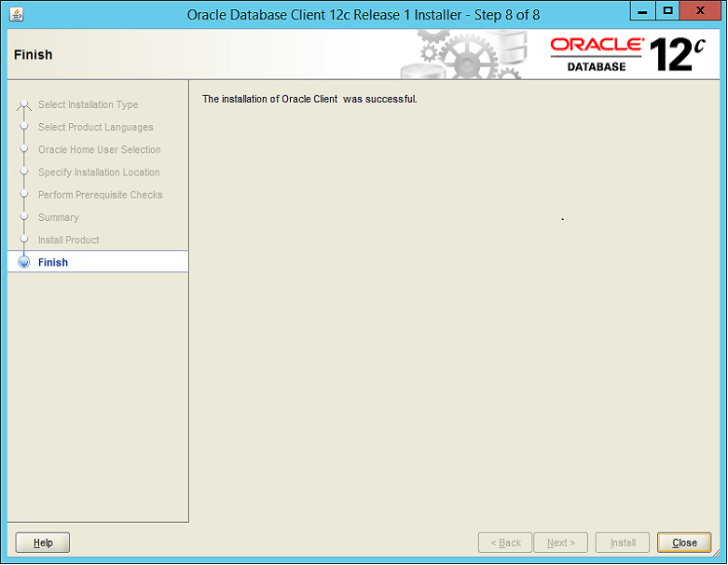Click the disabled Next button
The width and height of the screenshot is (728, 565).
(x=560, y=543)
